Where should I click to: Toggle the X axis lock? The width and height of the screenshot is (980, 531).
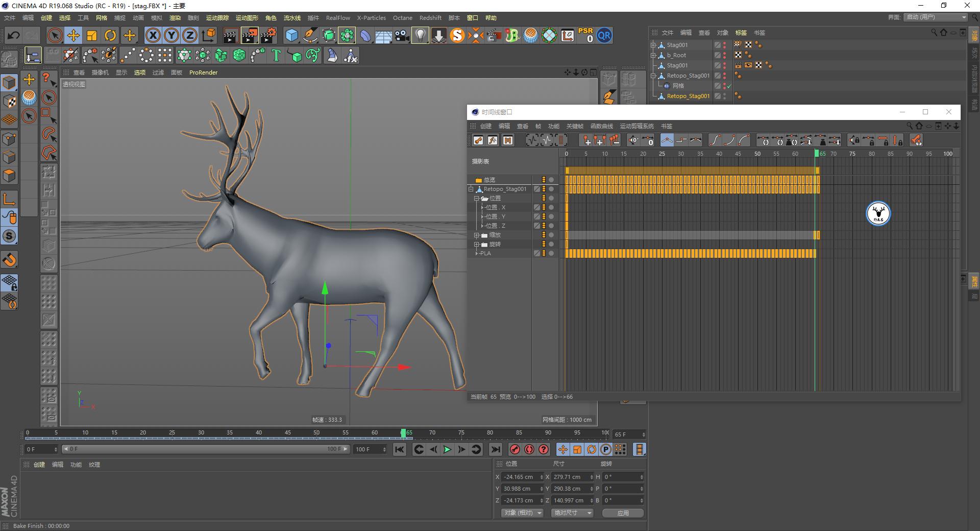[x=153, y=35]
